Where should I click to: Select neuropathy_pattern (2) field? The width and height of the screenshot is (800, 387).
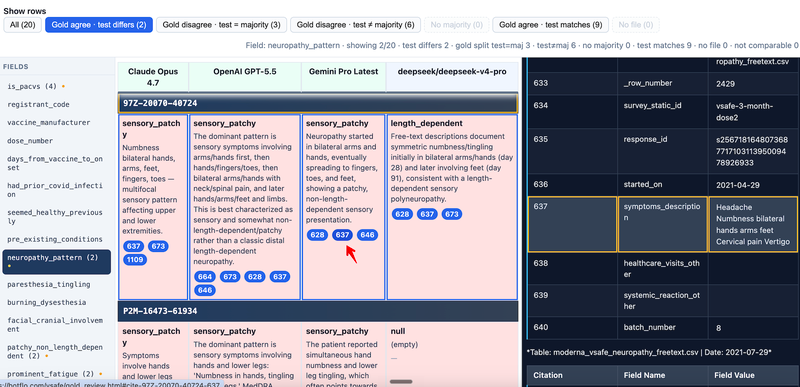pos(57,262)
